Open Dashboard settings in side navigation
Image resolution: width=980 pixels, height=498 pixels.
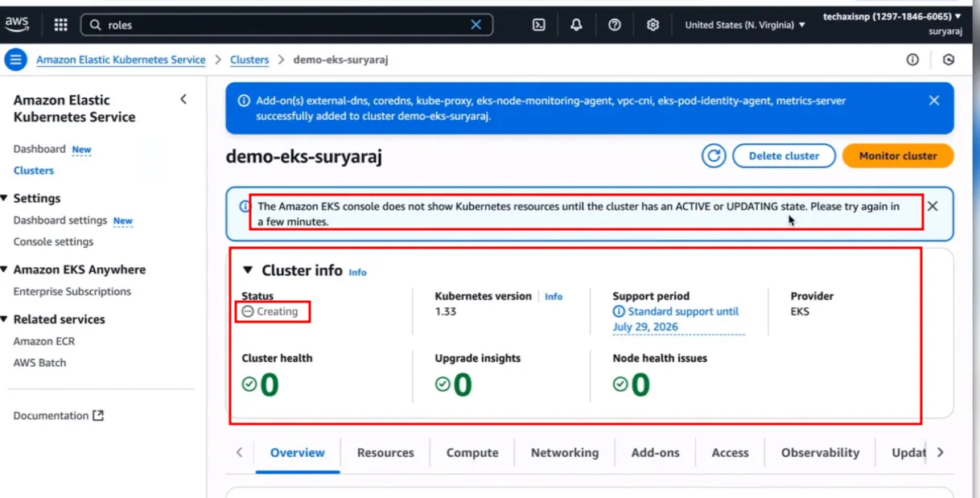click(x=60, y=220)
